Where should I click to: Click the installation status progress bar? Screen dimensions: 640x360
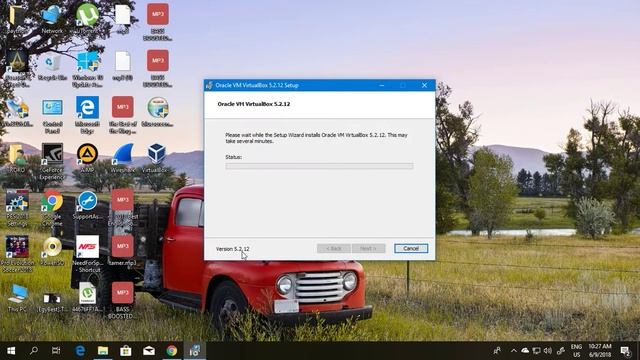(319, 166)
